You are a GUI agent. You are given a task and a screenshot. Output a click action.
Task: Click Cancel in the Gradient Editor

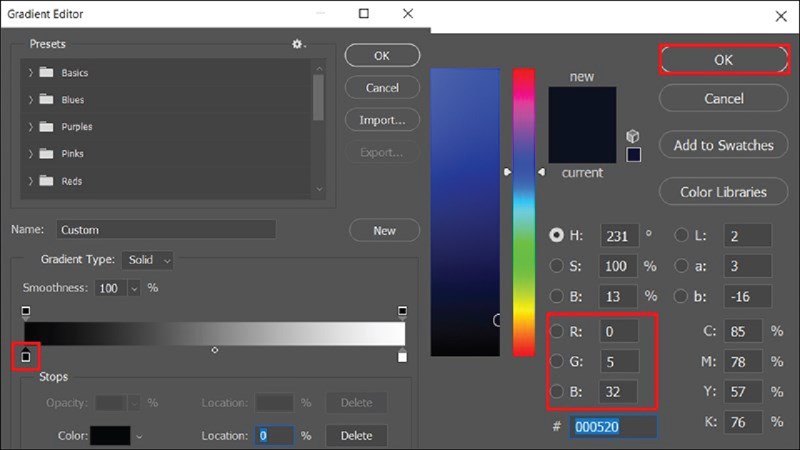pos(382,88)
